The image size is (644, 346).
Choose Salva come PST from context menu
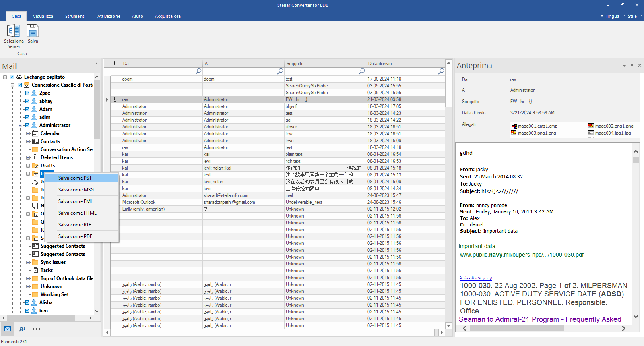point(82,178)
